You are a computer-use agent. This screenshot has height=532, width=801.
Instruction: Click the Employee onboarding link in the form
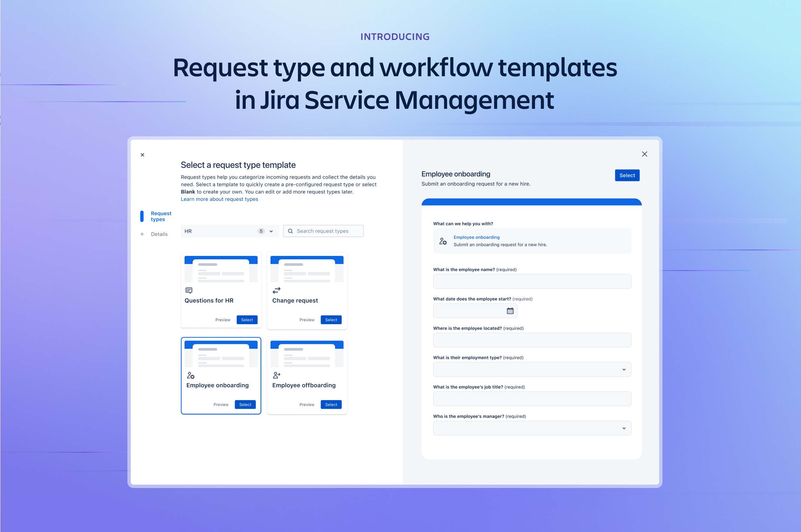476,237
